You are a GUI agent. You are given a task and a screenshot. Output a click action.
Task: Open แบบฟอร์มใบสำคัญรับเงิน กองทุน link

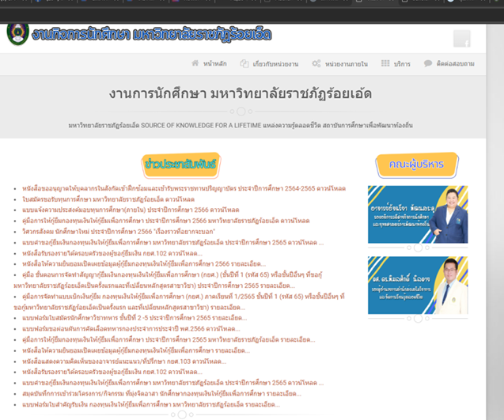coord(151,404)
